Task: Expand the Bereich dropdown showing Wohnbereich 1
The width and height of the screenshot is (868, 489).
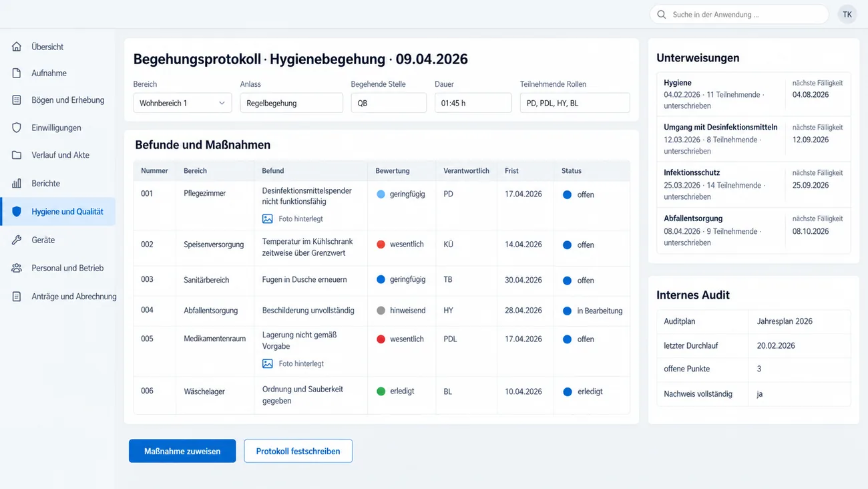Action: tap(182, 103)
